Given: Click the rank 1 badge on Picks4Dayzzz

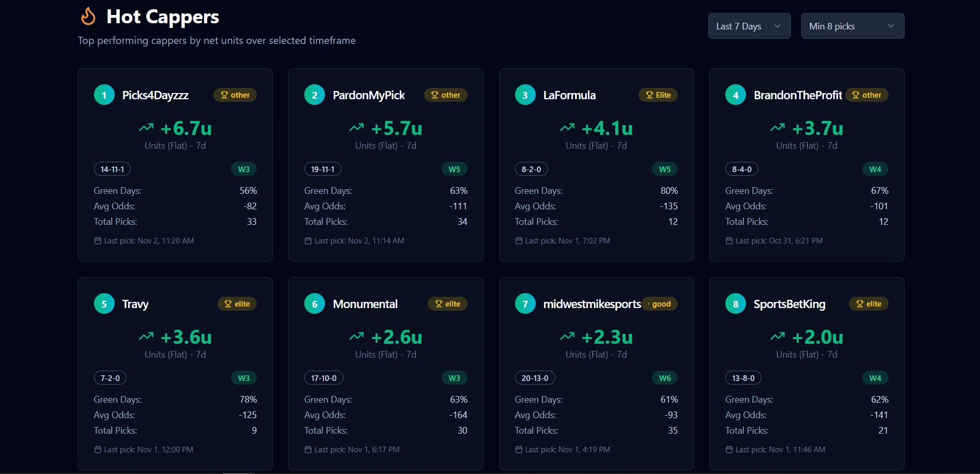Looking at the screenshot, I should [104, 95].
